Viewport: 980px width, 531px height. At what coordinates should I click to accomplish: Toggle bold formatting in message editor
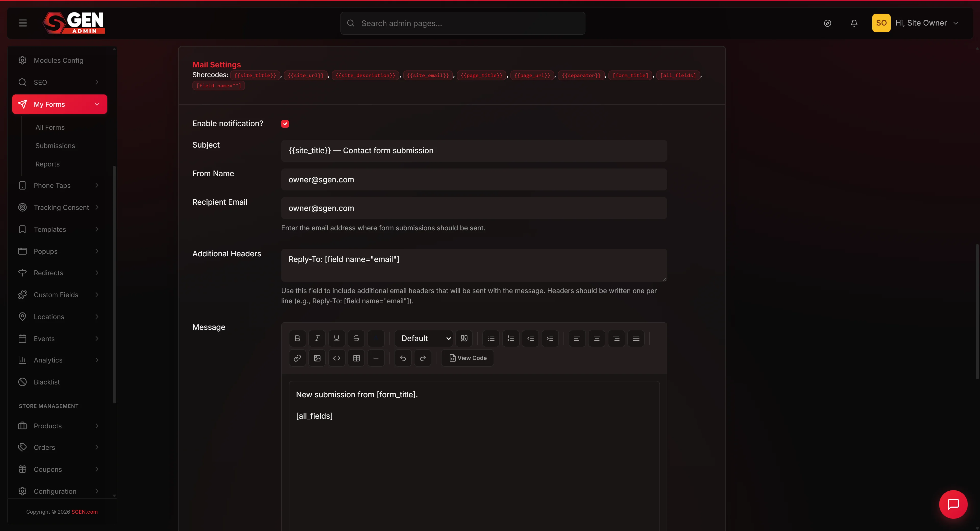(297, 339)
